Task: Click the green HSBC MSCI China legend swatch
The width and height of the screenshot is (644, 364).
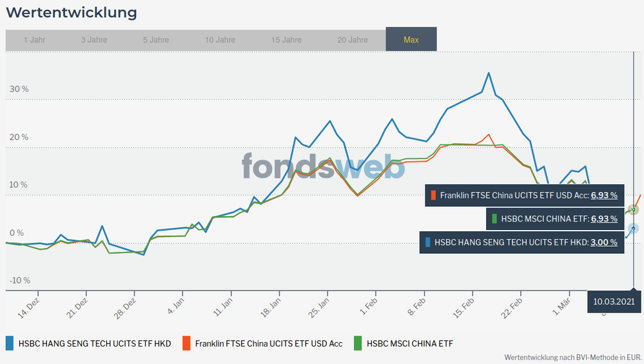Action: [x=358, y=343]
